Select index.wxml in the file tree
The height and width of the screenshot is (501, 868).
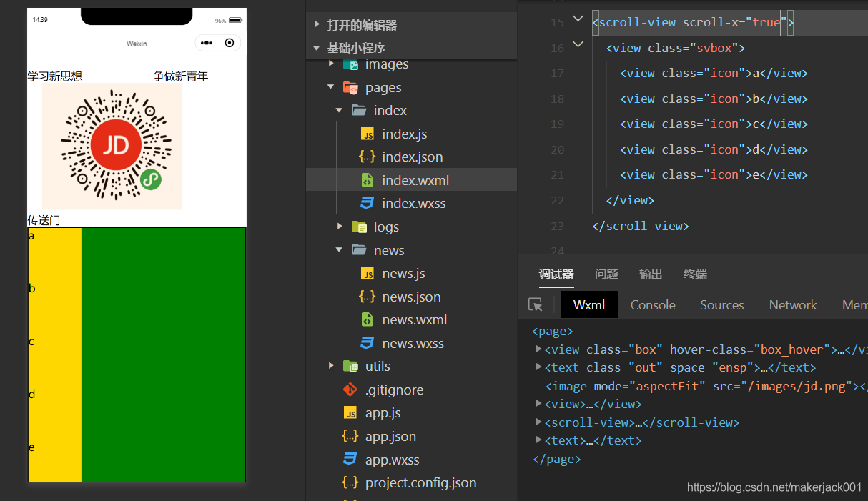pos(411,180)
